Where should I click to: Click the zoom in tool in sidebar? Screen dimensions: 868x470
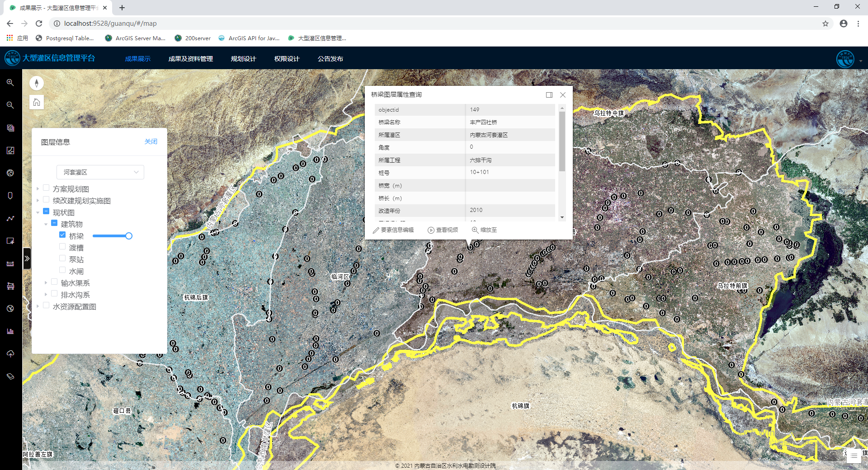(x=10, y=83)
